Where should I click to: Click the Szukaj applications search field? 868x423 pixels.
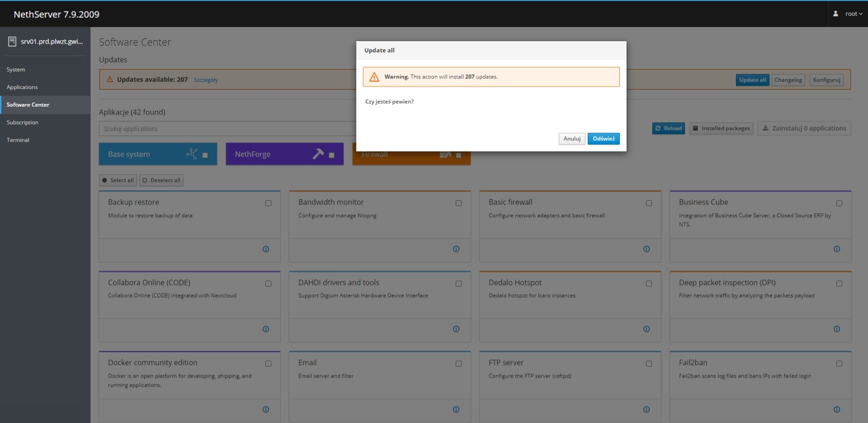point(227,129)
